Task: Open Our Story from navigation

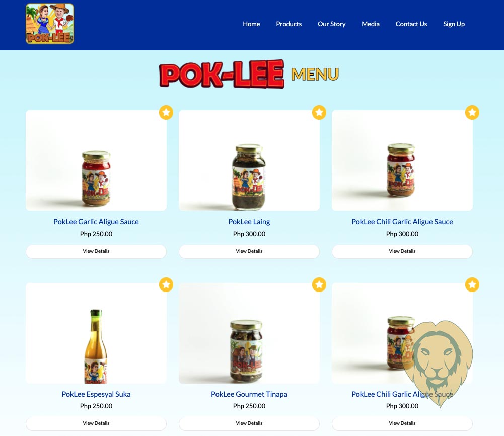Action: pos(331,24)
